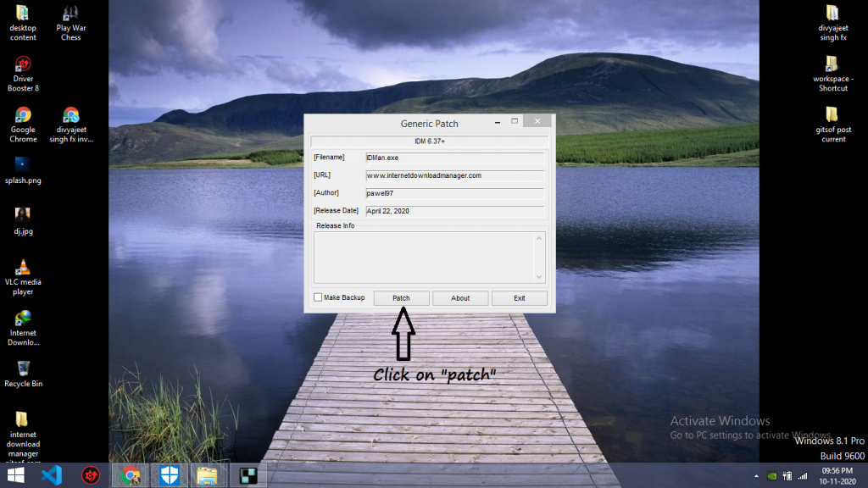868x488 pixels.
Task: Click the Author field showing pawel97
Action: tap(454, 193)
